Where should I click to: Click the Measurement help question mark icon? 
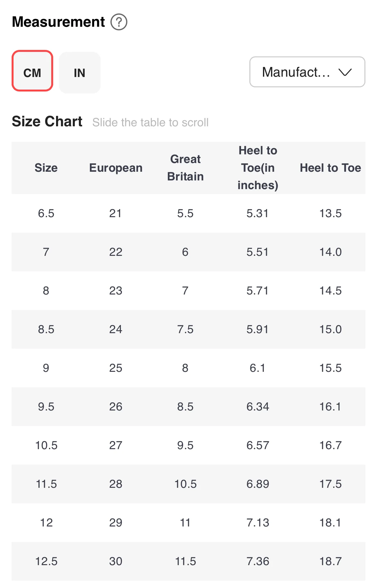119,22
